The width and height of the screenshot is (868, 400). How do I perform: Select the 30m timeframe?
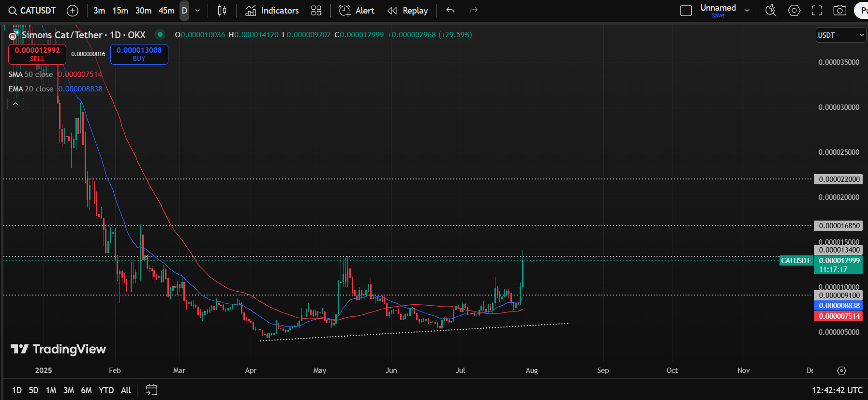coord(143,11)
